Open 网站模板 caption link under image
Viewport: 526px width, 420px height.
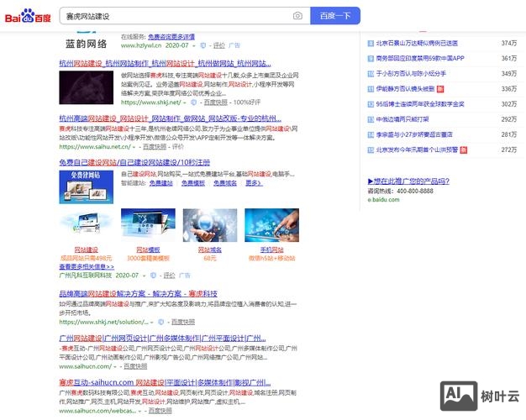[x=148, y=250]
